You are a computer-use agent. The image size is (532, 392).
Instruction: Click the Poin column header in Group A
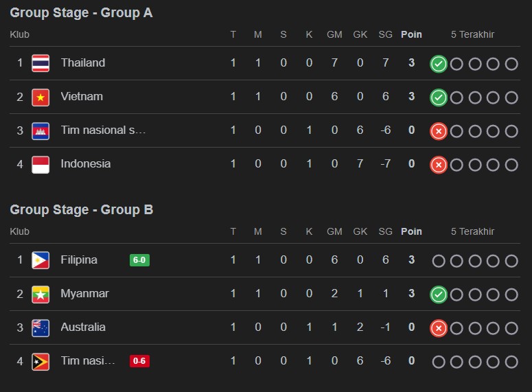[x=411, y=34]
